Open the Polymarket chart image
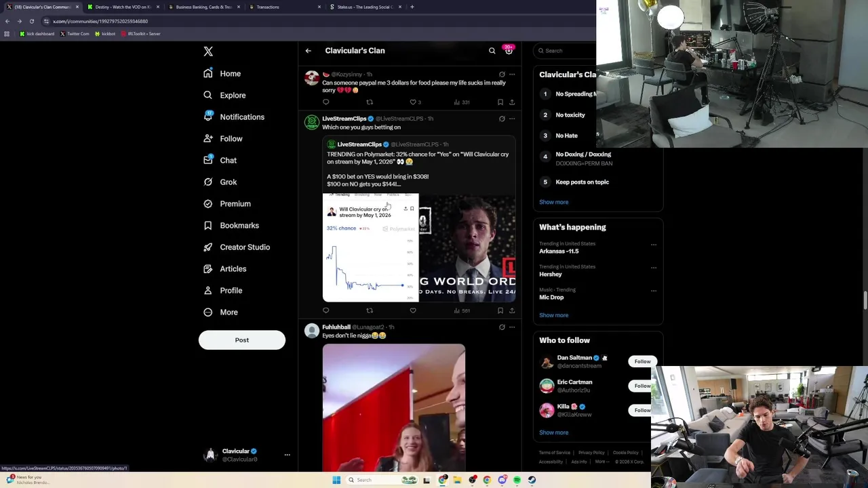The height and width of the screenshot is (488, 868). pos(370,247)
